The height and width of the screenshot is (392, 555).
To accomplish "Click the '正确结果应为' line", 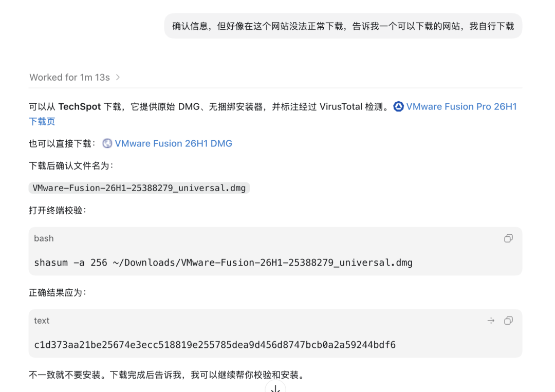I will [58, 292].
